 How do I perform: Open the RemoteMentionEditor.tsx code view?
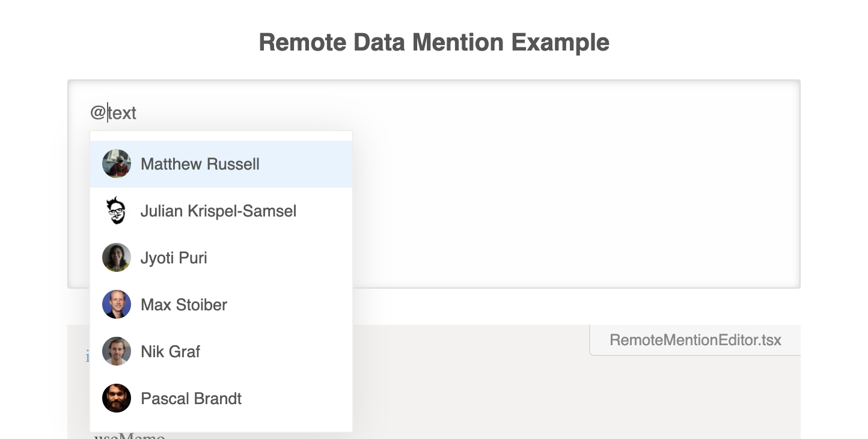point(695,340)
